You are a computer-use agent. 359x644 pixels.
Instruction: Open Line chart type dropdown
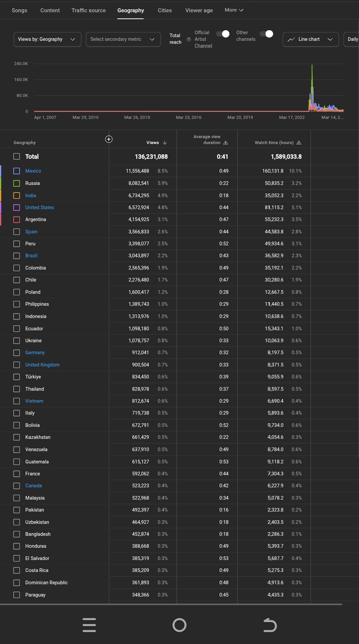click(x=311, y=39)
